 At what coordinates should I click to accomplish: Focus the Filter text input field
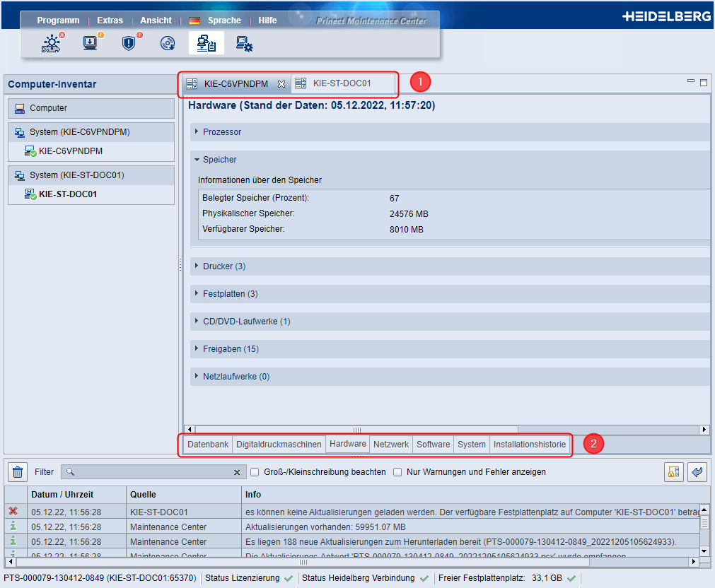[x=153, y=472]
